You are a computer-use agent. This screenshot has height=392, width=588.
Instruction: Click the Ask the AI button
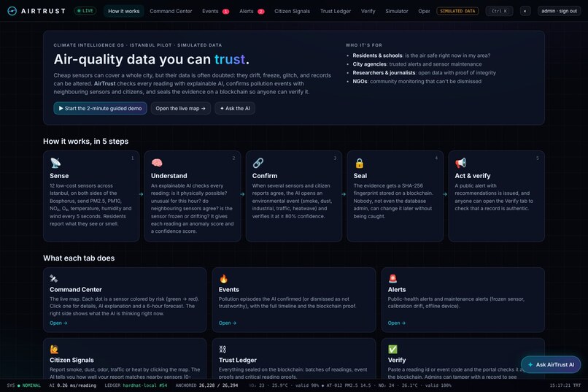point(235,109)
